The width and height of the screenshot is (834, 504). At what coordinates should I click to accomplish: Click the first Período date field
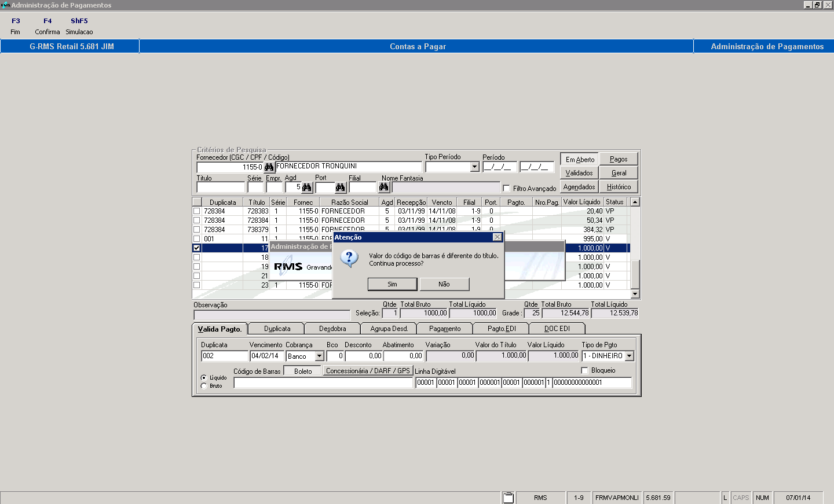(x=500, y=167)
